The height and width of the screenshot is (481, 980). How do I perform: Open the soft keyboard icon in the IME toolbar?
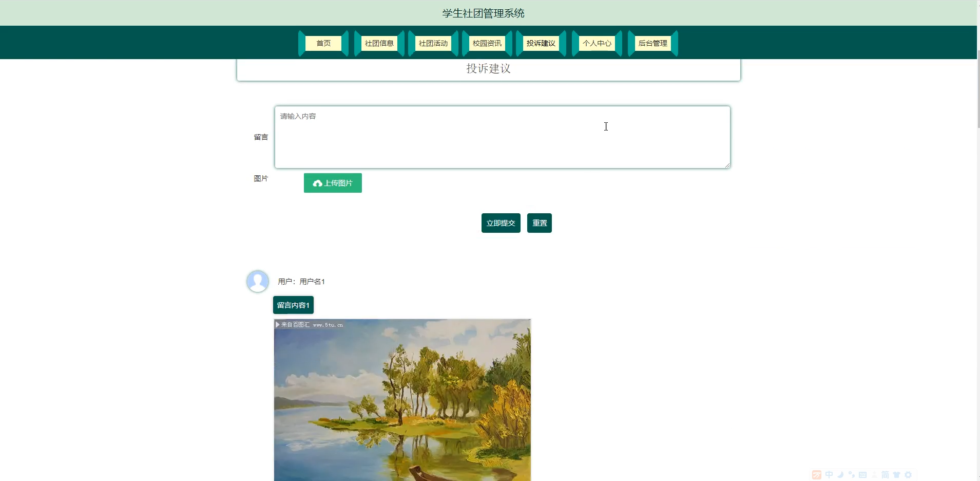(x=862, y=475)
